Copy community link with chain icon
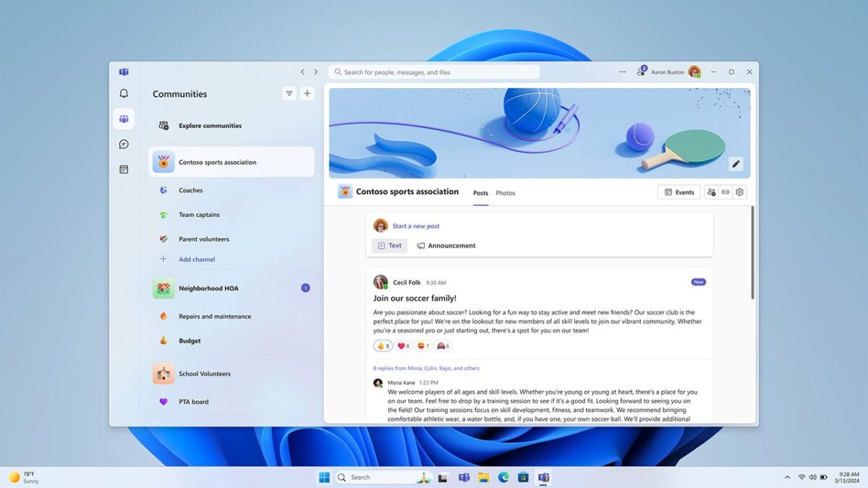The image size is (868, 488). [x=726, y=192]
